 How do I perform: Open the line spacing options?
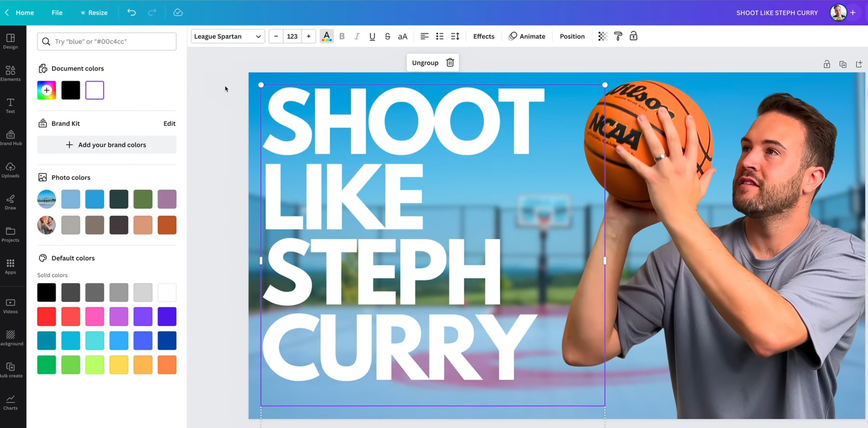click(455, 36)
